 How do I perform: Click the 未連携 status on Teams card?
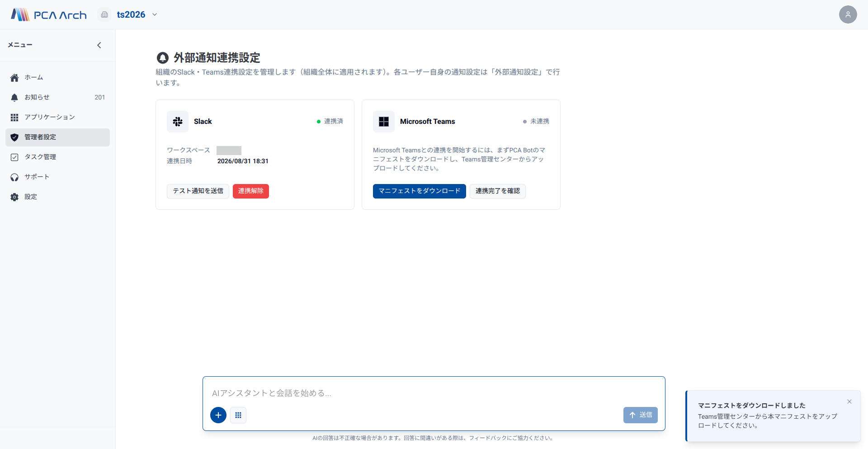coord(536,122)
